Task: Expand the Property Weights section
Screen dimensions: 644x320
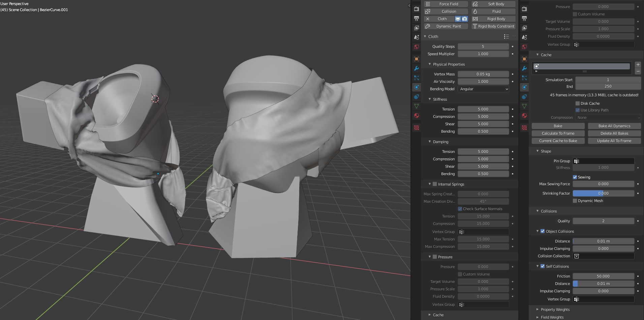Action: coord(555,310)
